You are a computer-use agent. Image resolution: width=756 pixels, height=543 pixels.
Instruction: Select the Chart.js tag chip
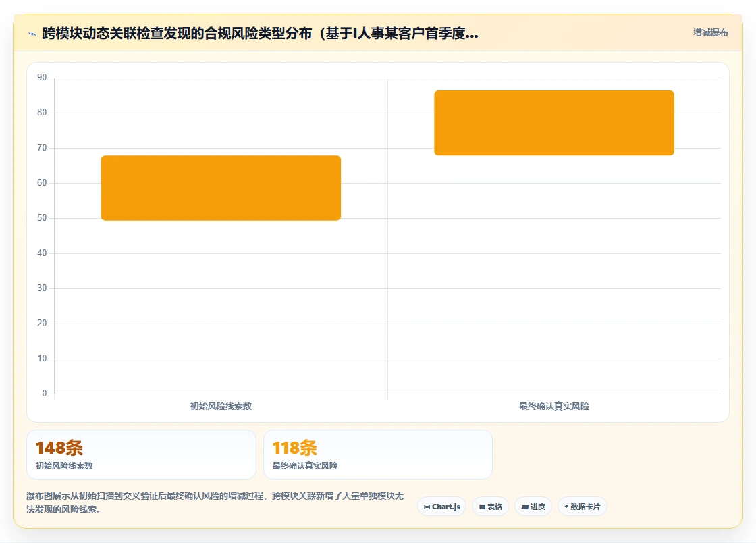[441, 507]
